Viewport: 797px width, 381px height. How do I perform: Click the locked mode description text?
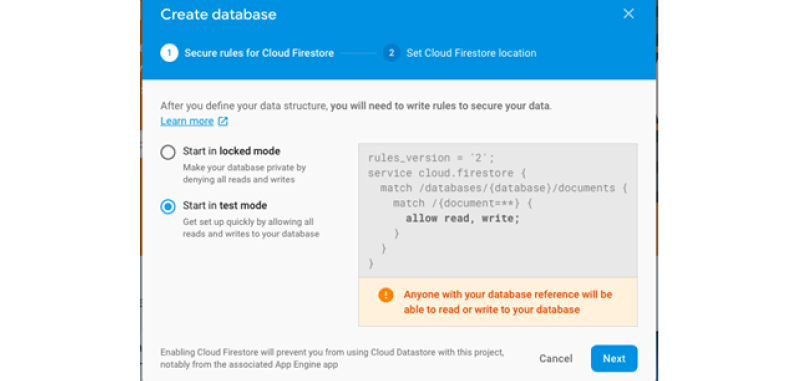tap(244, 173)
